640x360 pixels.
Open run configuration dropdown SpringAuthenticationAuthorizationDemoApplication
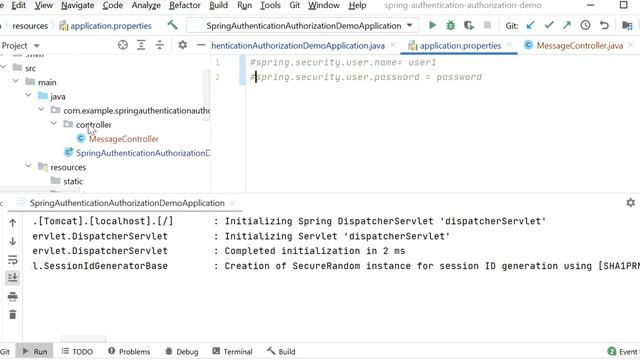303,25
